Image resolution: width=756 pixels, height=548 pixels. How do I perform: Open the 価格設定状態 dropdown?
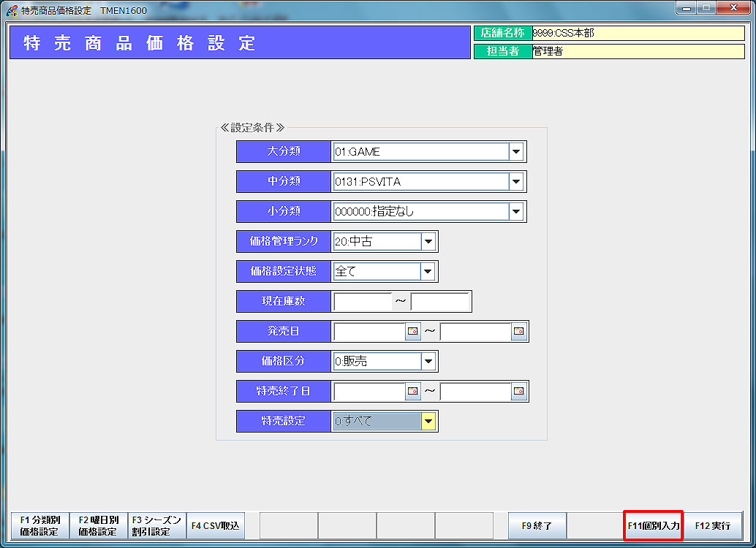pyautogui.click(x=428, y=271)
